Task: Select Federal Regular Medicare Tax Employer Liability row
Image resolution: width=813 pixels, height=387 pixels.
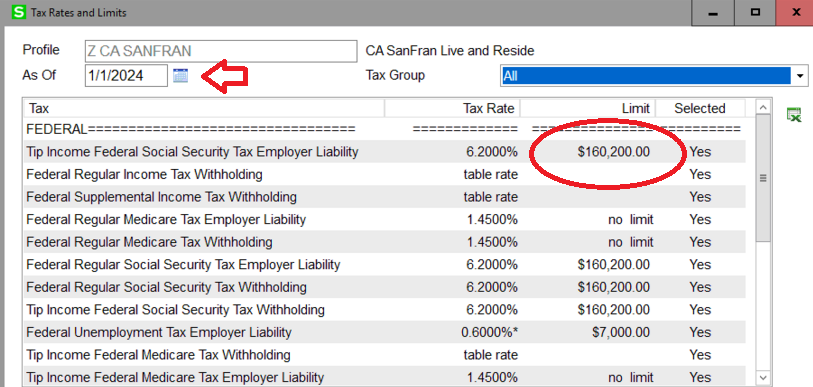Action: point(385,219)
